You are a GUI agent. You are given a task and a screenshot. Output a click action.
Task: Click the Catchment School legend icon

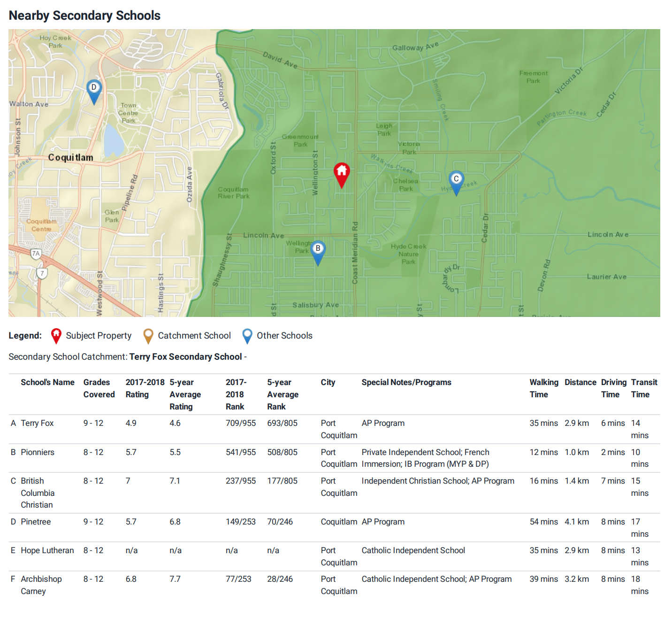tap(148, 336)
